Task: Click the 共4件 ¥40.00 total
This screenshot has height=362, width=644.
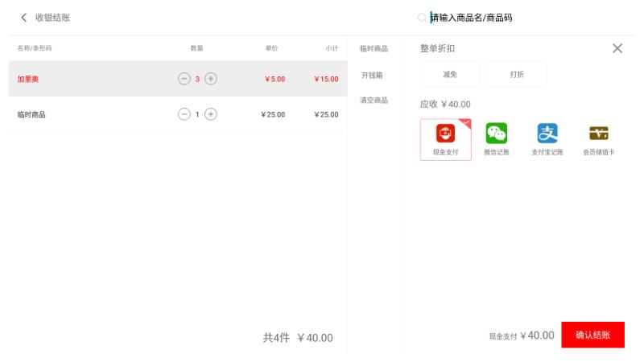Action: (x=298, y=338)
